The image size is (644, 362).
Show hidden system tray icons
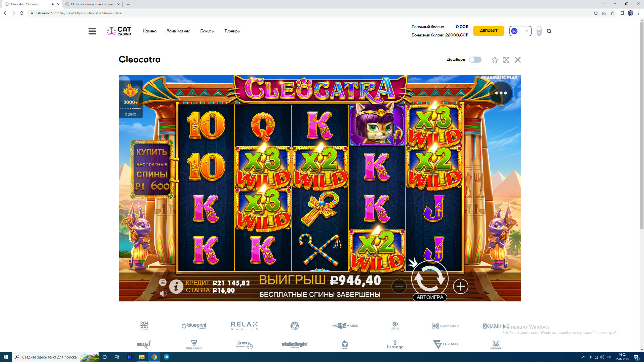(x=584, y=357)
